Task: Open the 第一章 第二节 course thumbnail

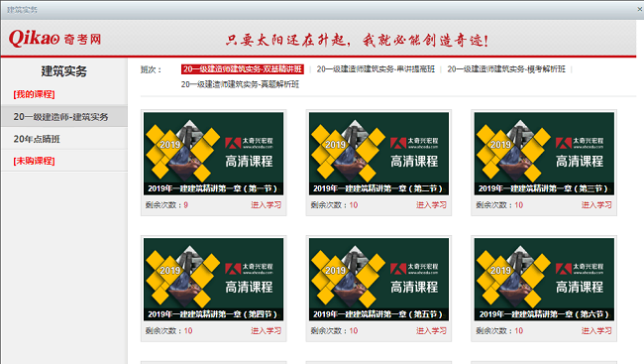Action: pos(378,154)
